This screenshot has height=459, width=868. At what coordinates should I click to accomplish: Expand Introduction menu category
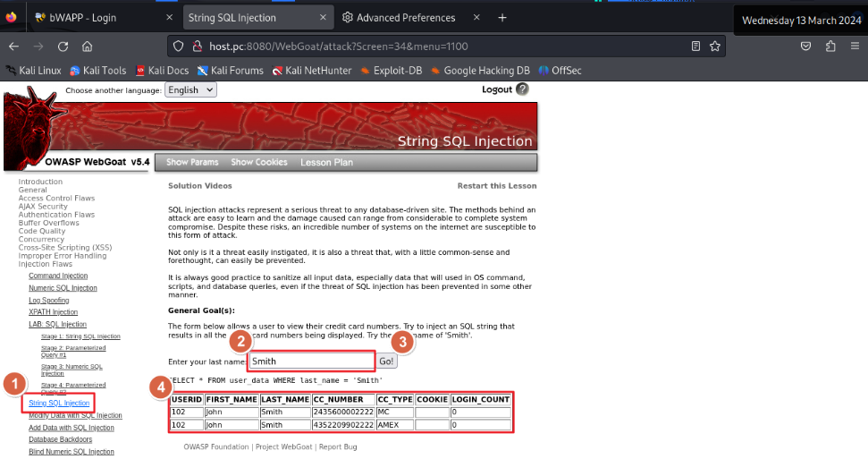(x=40, y=182)
